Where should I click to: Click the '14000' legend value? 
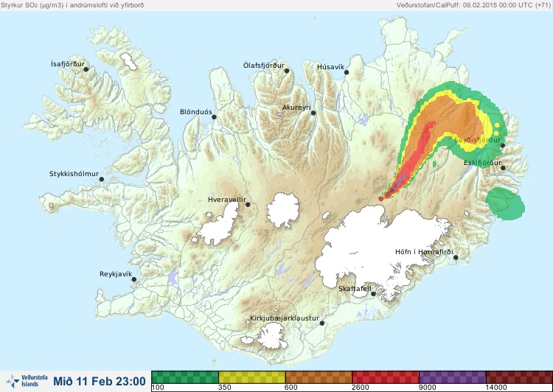click(496, 388)
